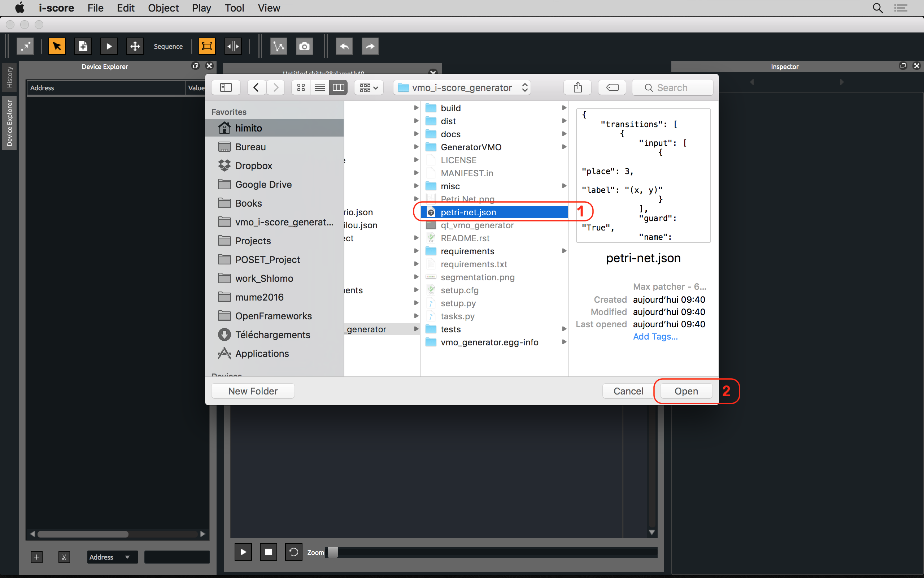This screenshot has height=578, width=924.
Task: Take a snapshot with the camera icon
Action: point(304,46)
